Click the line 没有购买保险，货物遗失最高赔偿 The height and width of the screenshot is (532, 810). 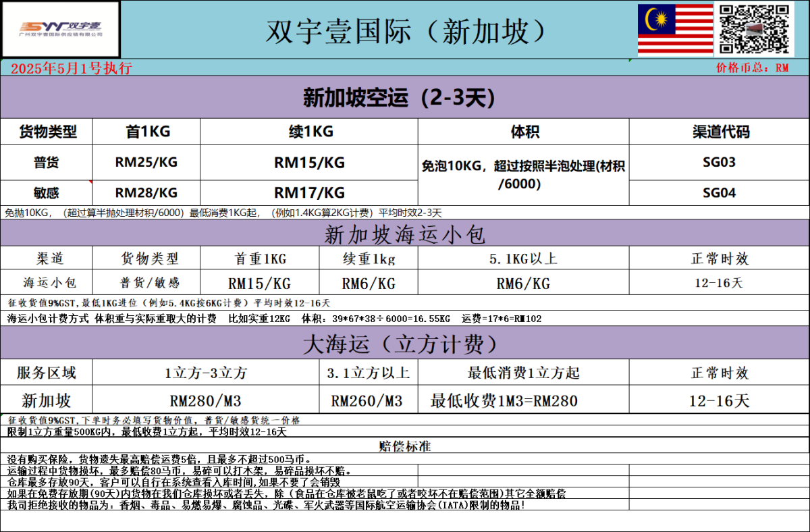pos(159,459)
